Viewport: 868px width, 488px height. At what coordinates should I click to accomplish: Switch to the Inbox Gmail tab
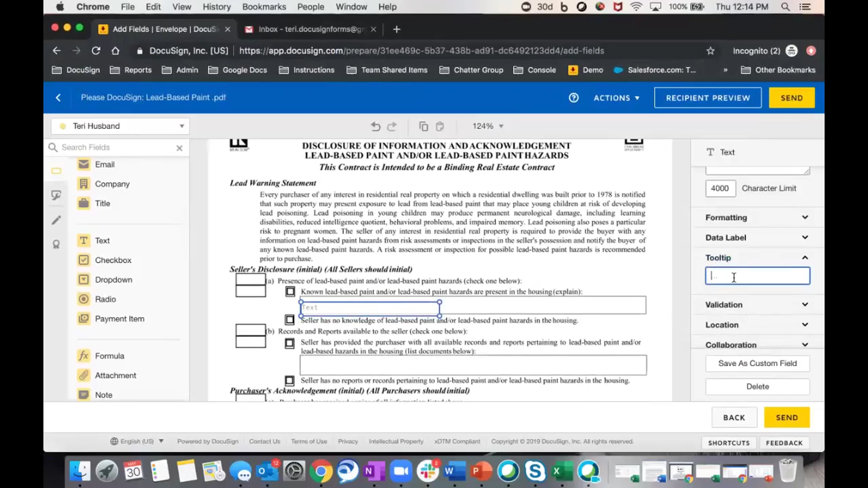pos(310,29)
